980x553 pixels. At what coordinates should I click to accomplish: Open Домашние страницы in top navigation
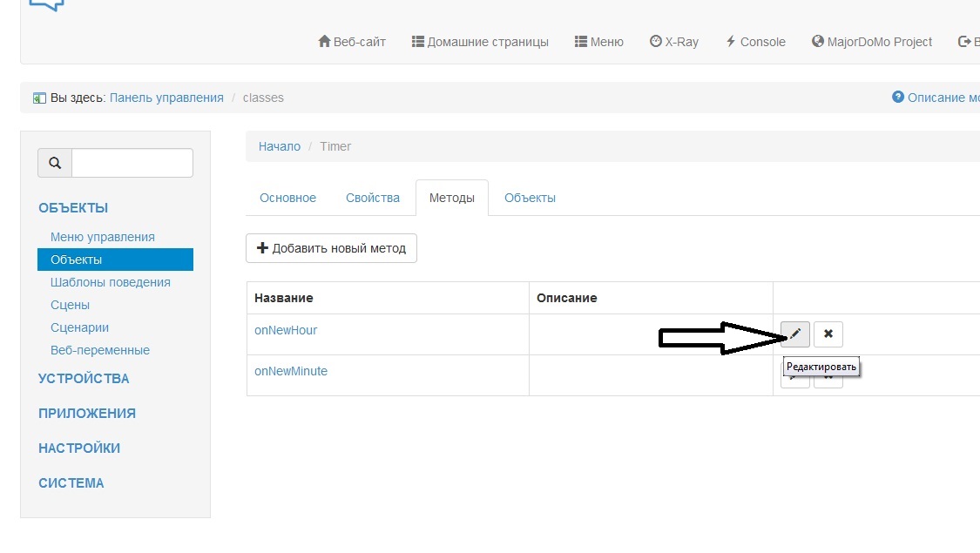click(480, 42)
